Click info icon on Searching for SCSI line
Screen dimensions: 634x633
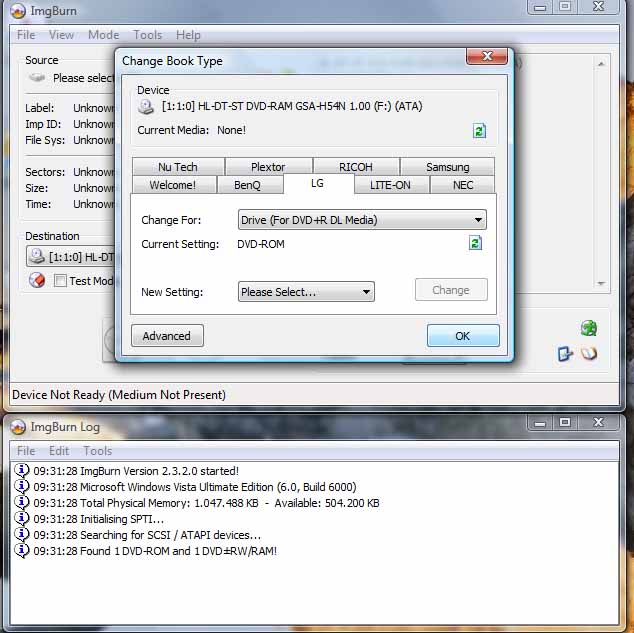[x=21, y=534]
